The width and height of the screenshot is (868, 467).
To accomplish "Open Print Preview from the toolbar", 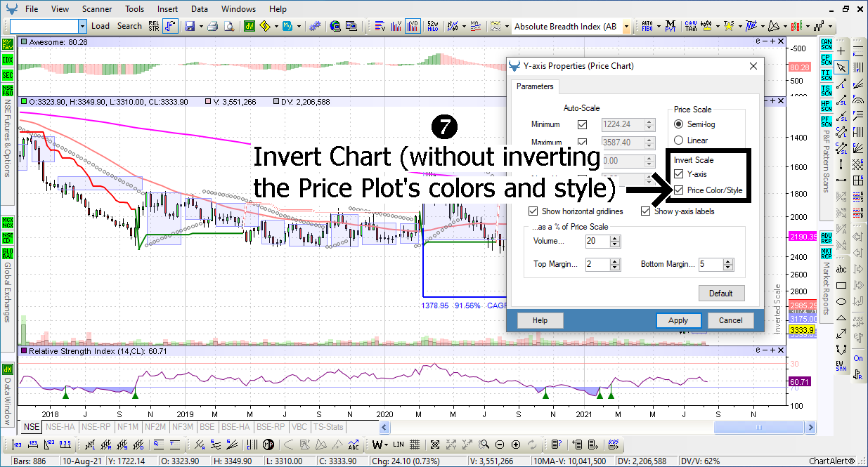I will (229, 26).
